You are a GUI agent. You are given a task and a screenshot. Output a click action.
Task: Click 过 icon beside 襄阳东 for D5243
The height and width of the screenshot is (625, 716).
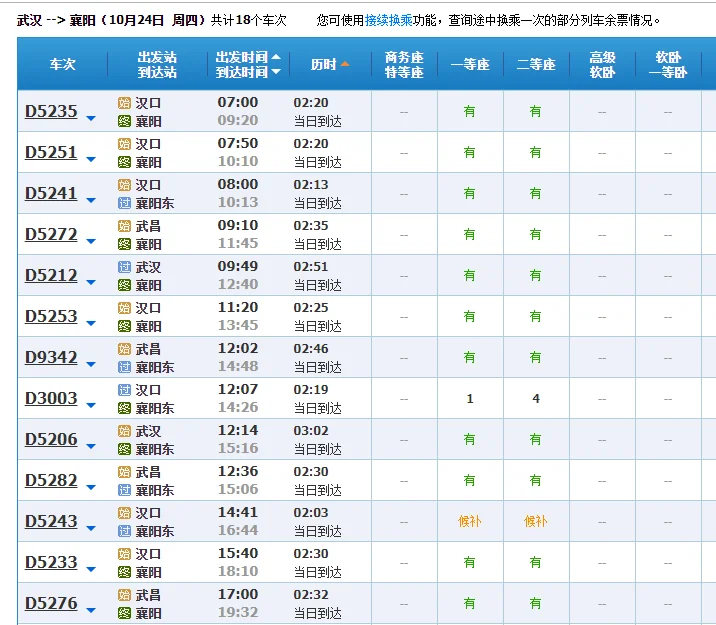pyautogui.click(x=124, y=531)
